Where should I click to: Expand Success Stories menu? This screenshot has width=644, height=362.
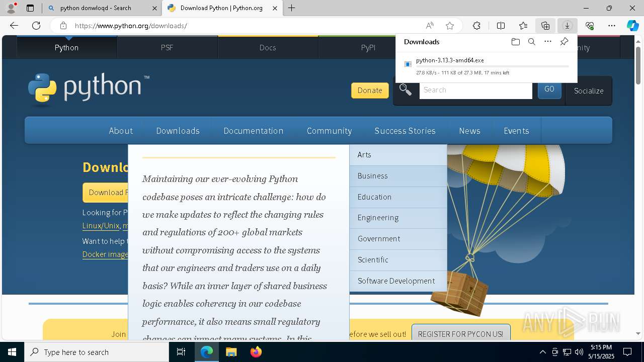coord(405,131)
